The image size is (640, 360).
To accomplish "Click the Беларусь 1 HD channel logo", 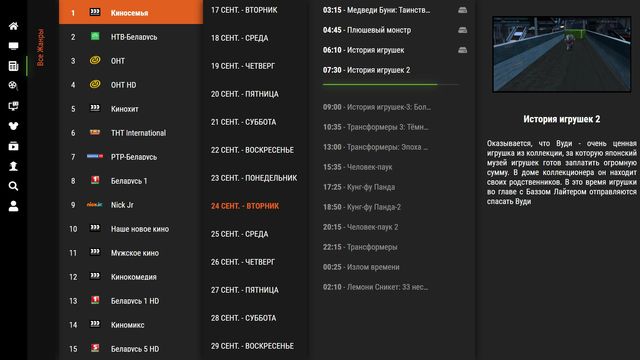I will click(x=95, y=300).
